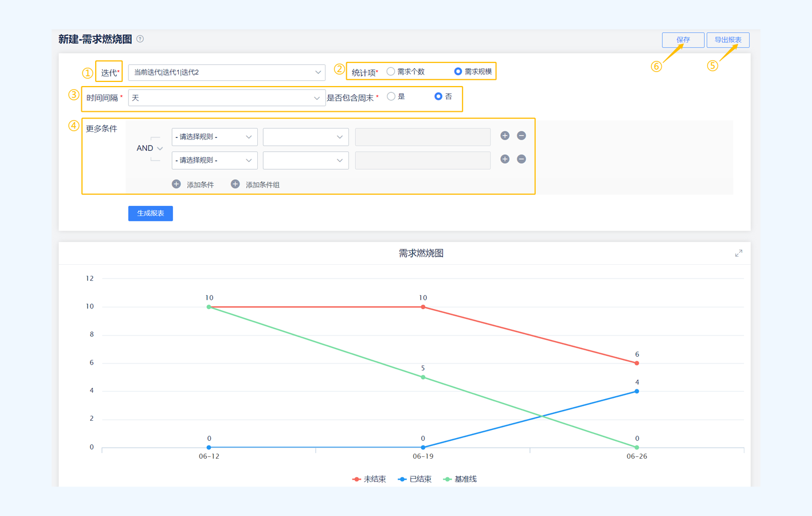Select 需求规模 radio option
812x516 pixels.
458,72
